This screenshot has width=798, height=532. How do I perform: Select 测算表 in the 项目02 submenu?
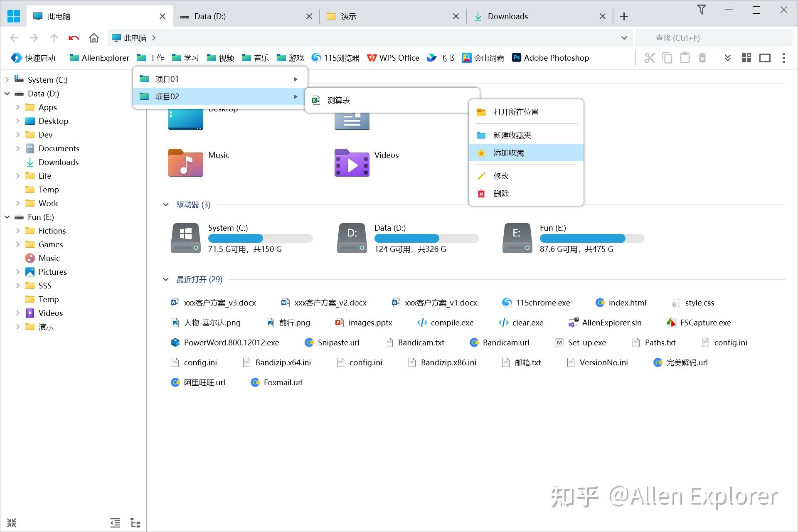tap(338, 100)
